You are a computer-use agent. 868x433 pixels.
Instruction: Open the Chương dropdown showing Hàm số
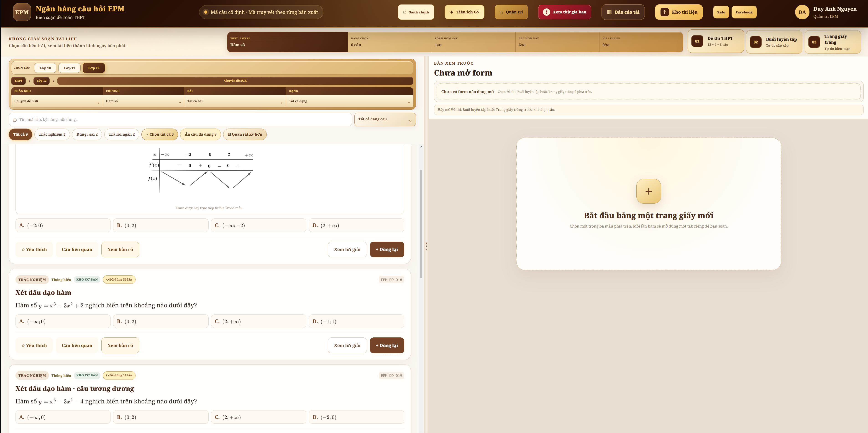tap(143, 101)
